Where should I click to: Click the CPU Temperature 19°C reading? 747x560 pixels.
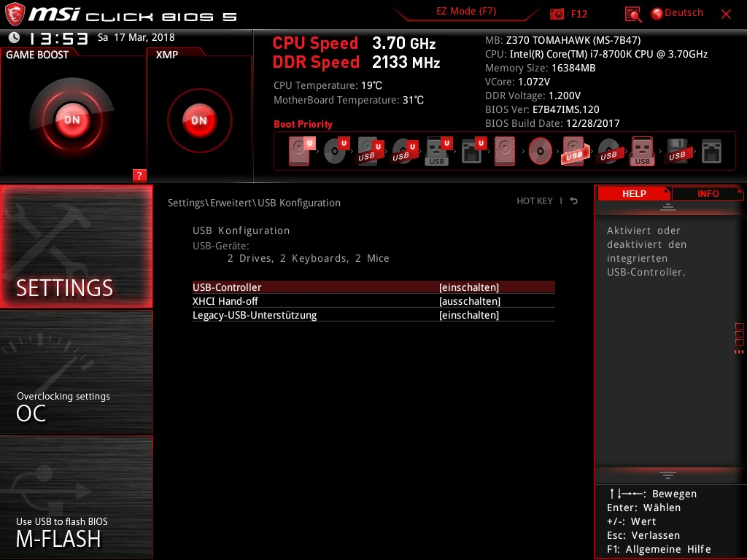pos(328,85)
